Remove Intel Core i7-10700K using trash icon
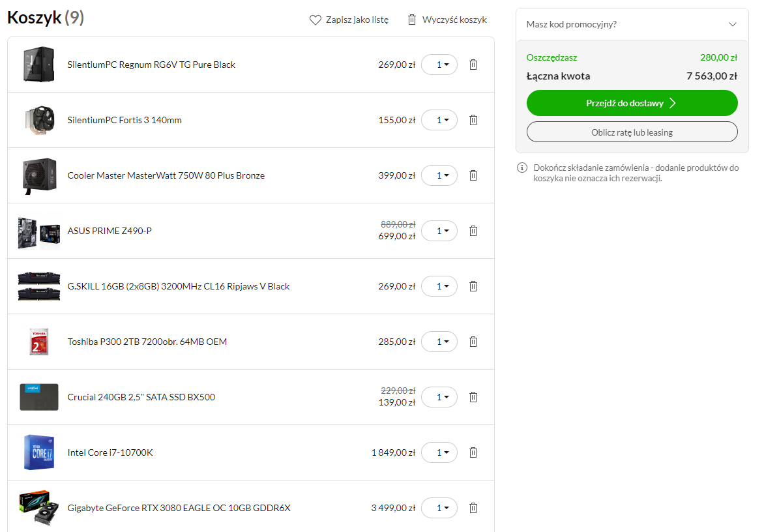 pyautogui.click(x=473, y=452)
